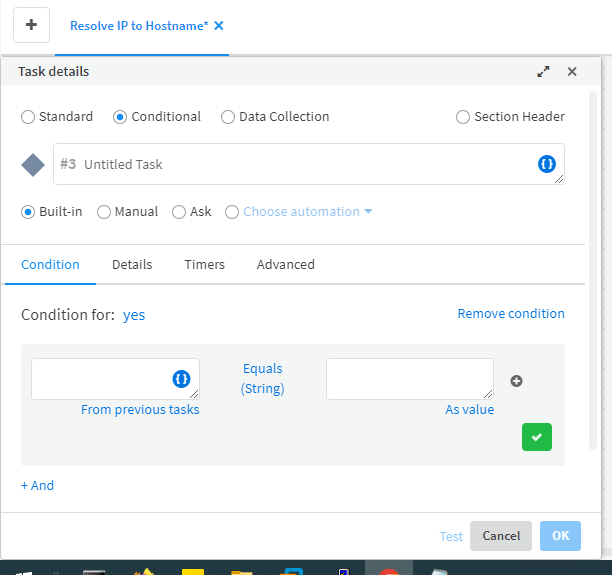Click the conditional diamond task icon
Image resolution: width=612 pixels, height=575 pixels.
33,164
